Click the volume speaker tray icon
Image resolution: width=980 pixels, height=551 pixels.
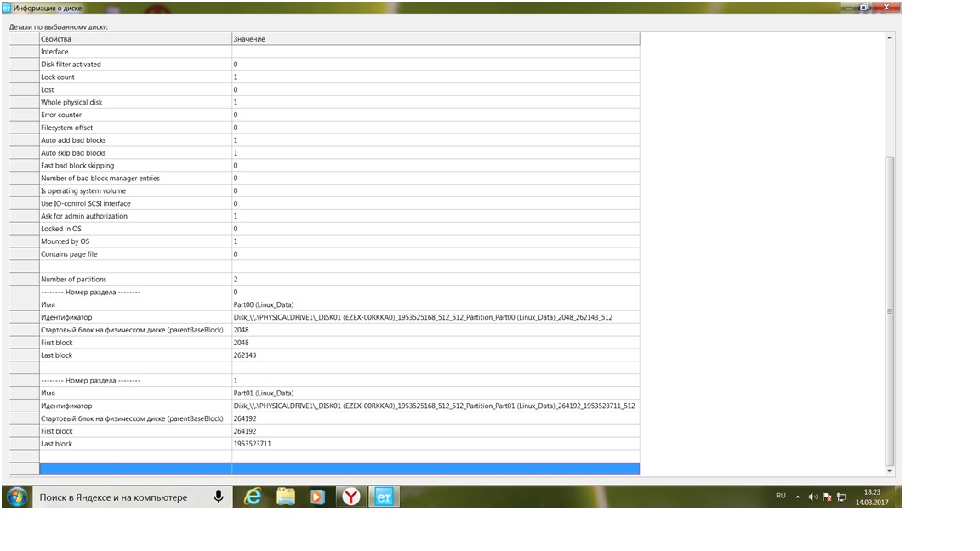(812, 497)
